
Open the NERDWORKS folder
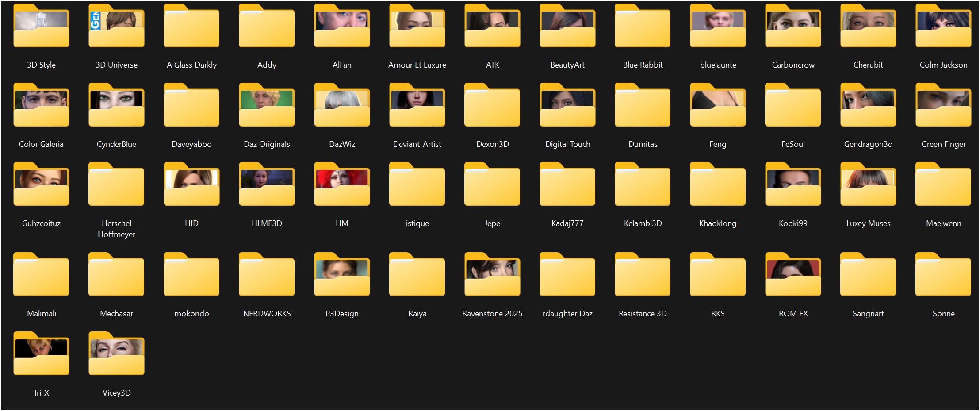pos(267,274)
